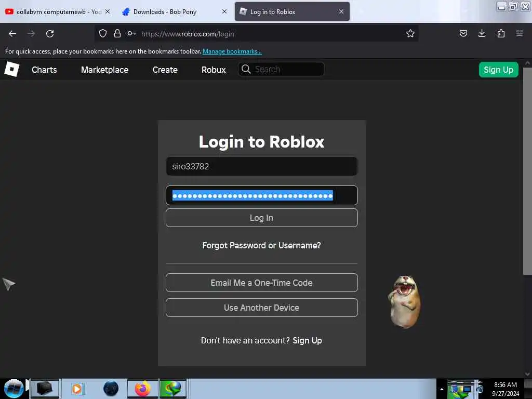Click the magnifier search icon on Roblox
The width and height of the screenshot is (532, 399).
[246, 69]
